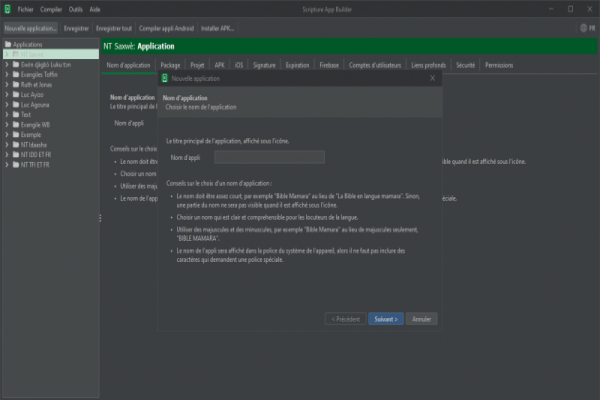The image size is (600, 400).
Task: Expand the Evangile WB tree node
Action: point(7,123)
